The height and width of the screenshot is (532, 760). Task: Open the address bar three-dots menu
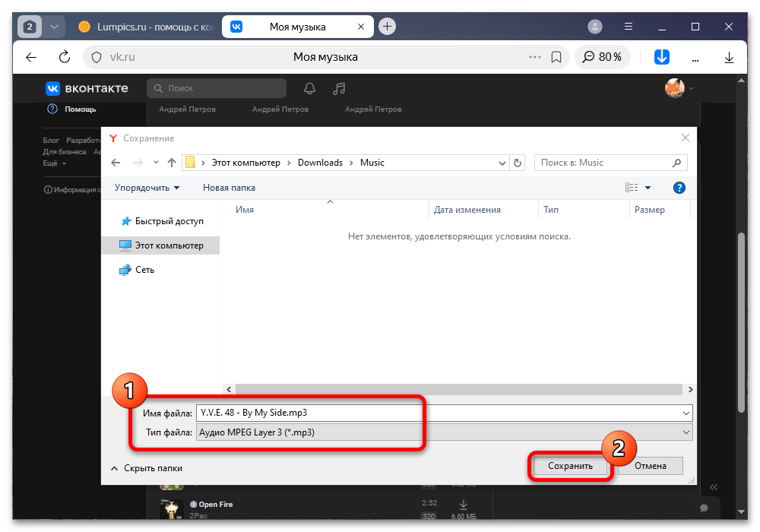pos(534,57)
